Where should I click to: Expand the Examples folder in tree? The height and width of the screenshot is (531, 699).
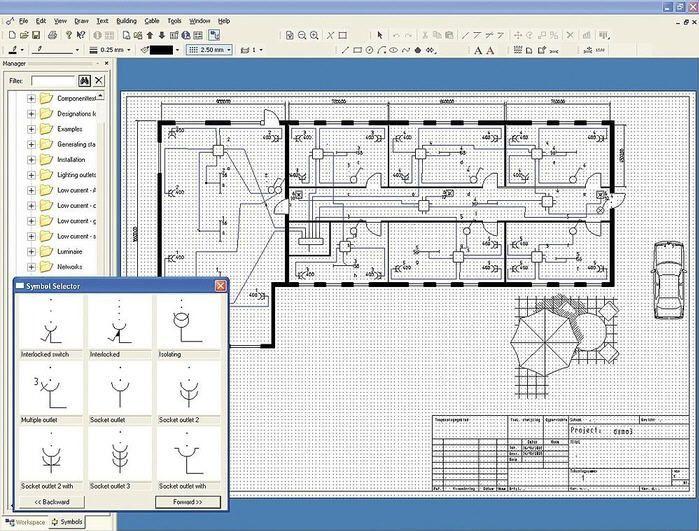tap(31, 130)
